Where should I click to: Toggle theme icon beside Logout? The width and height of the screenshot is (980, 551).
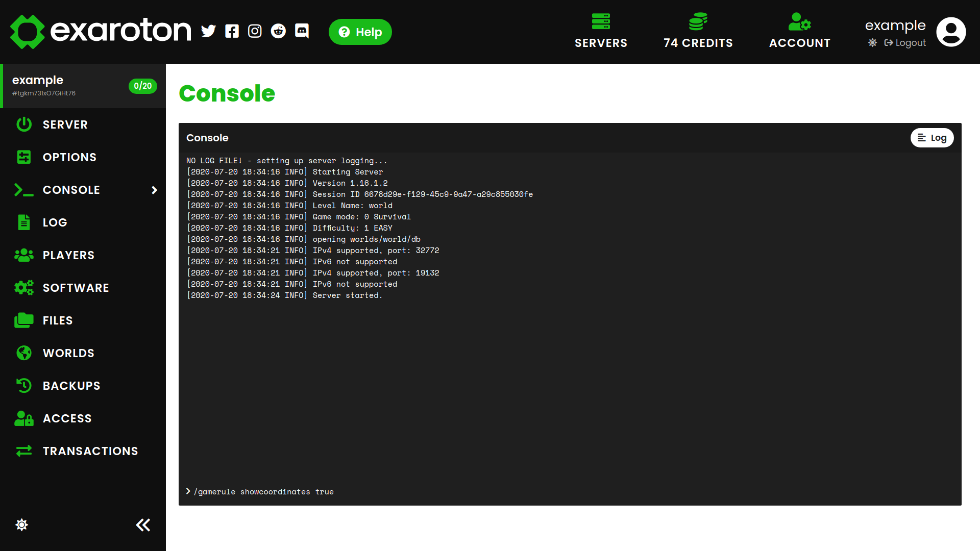[x=873, y=43]
